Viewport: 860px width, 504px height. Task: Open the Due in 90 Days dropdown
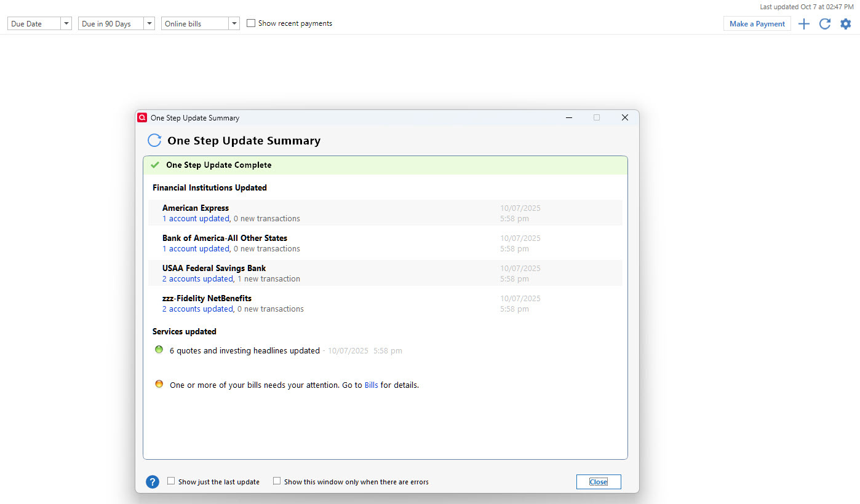[x=116, y=23]
